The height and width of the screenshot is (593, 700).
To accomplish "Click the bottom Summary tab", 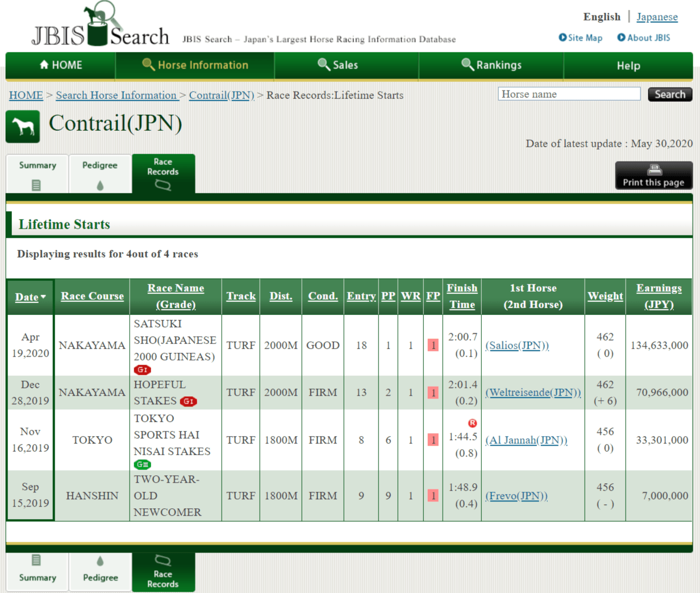I will pos(37,570).
